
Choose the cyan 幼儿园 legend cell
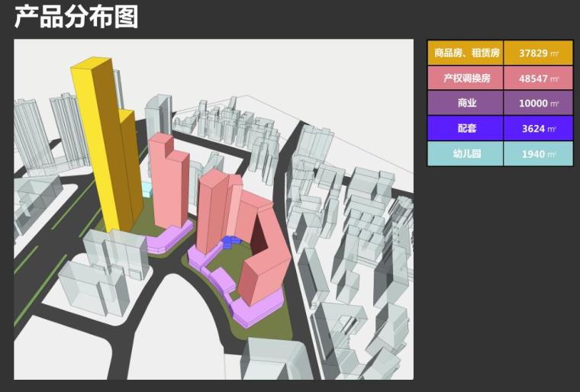[466, 153]
